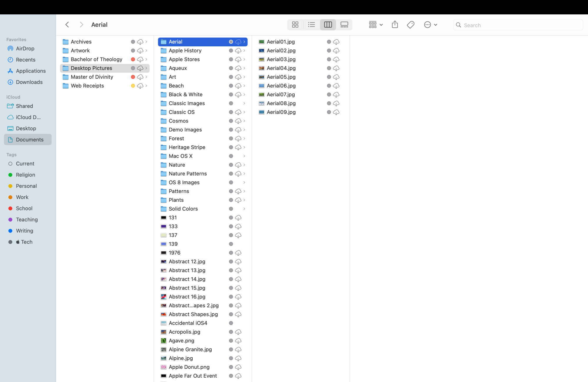The image size is (588, 382).
Task: Expand the Classic Images folder chevron
Action: tap(244, 103)
